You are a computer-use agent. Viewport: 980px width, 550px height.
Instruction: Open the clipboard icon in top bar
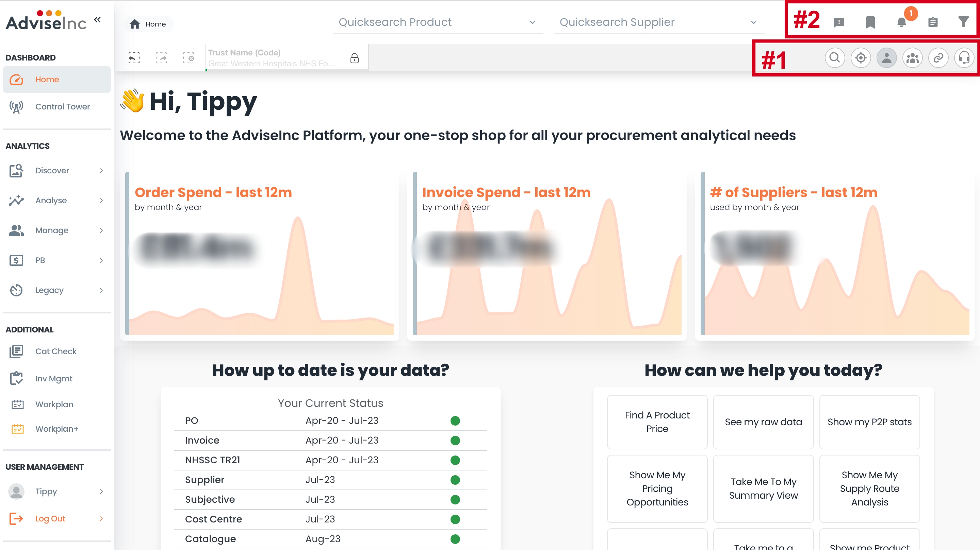932,22
